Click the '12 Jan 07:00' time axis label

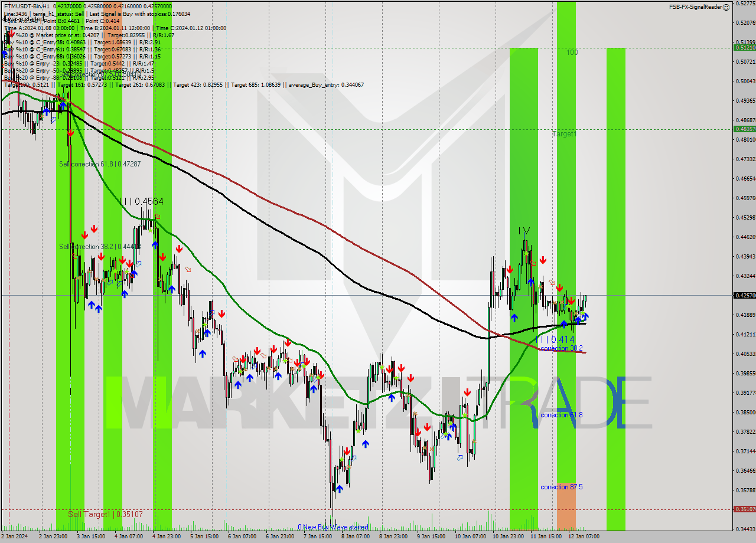click(x=585, y=537)
